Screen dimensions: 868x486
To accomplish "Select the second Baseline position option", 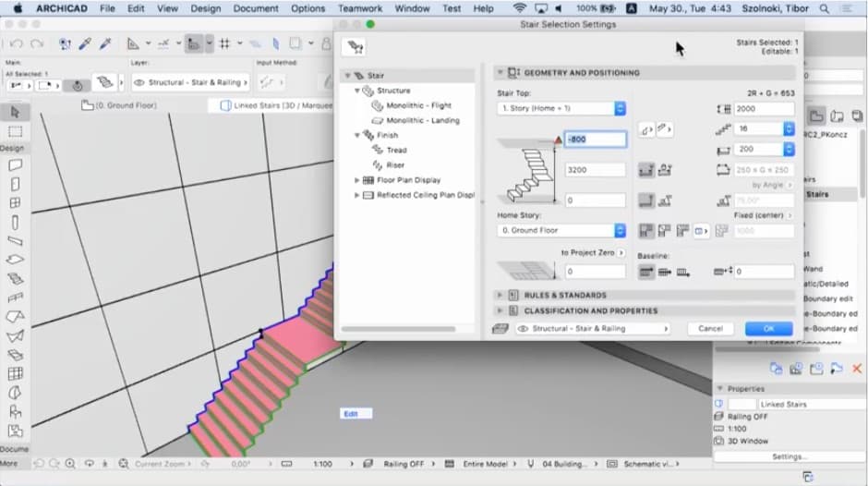I will pyautogui.click(x=664, y=272).
